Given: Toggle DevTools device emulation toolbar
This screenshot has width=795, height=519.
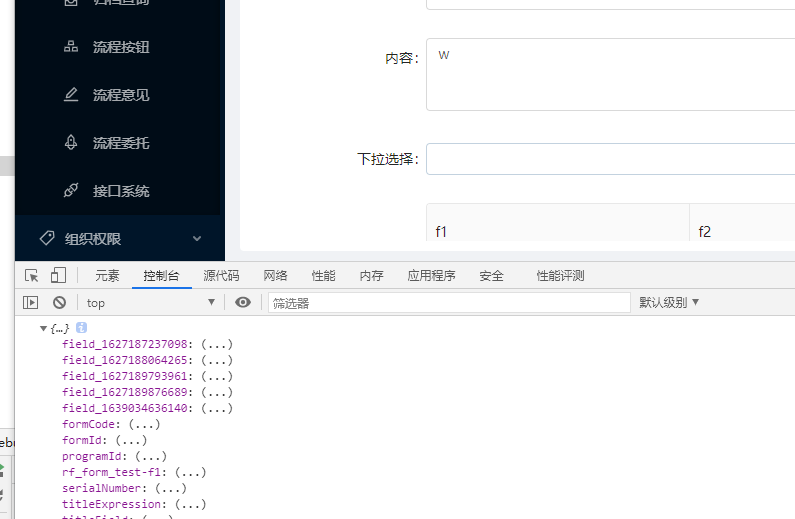Looking at the screenshot, I should click(x=58, y=275).
